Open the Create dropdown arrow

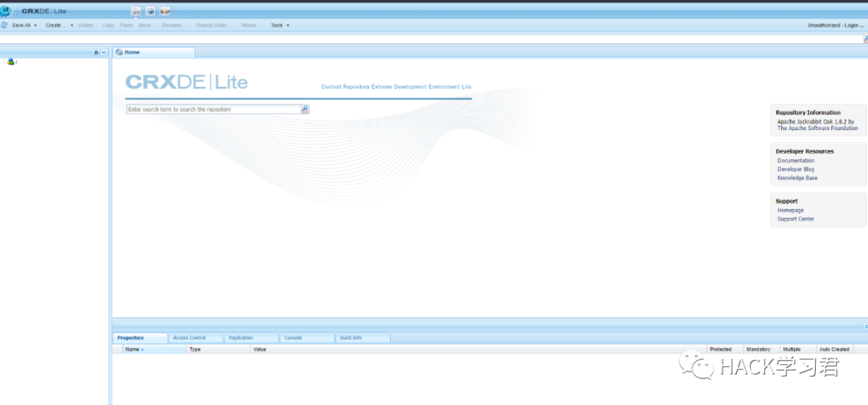[x=72, y=26]
